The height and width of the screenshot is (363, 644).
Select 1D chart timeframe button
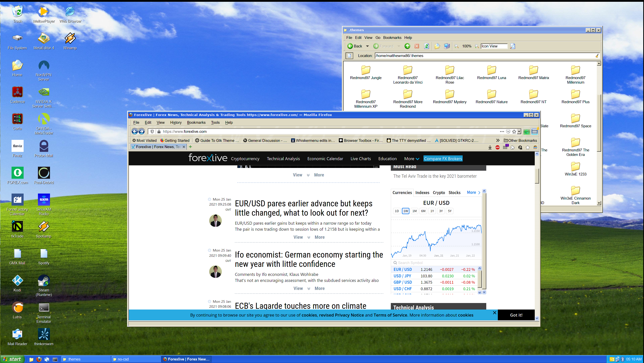tap(397, 211)
